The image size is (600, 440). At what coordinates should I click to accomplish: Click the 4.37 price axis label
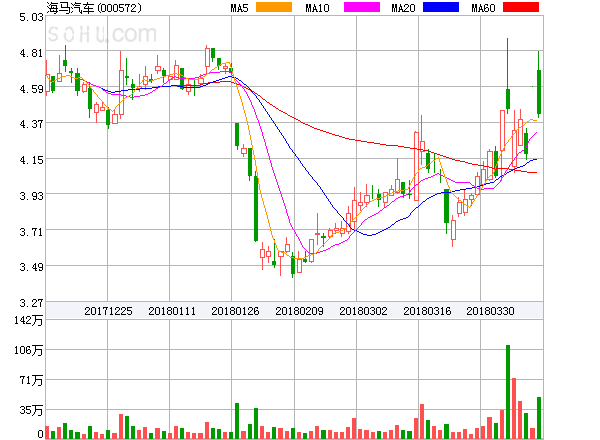(x=31, y=124)
